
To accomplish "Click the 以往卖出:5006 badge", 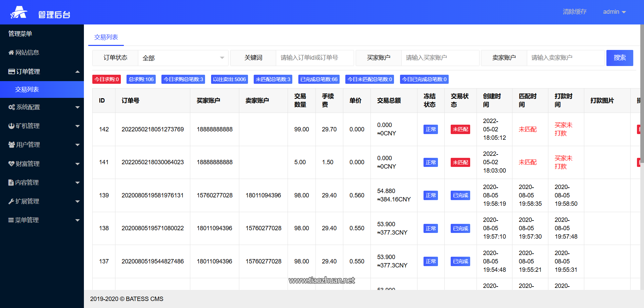I will (229, 79).
